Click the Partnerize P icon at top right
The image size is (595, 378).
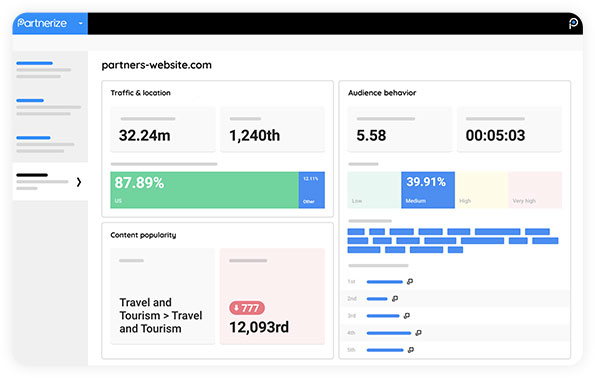coord(573,24)
